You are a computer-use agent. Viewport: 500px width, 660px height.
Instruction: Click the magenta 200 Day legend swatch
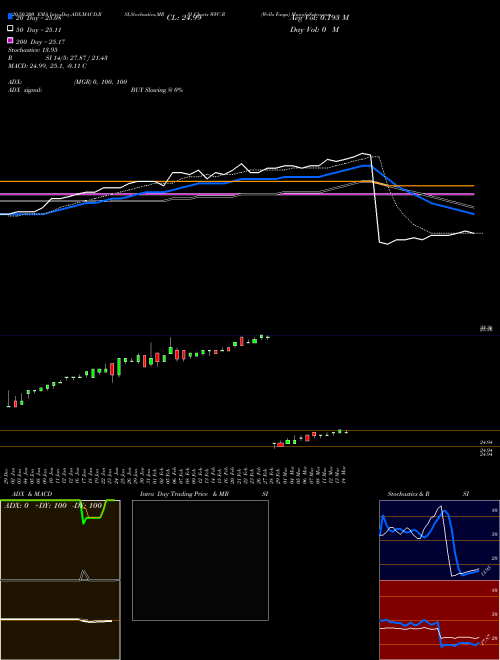coord(11,40)
